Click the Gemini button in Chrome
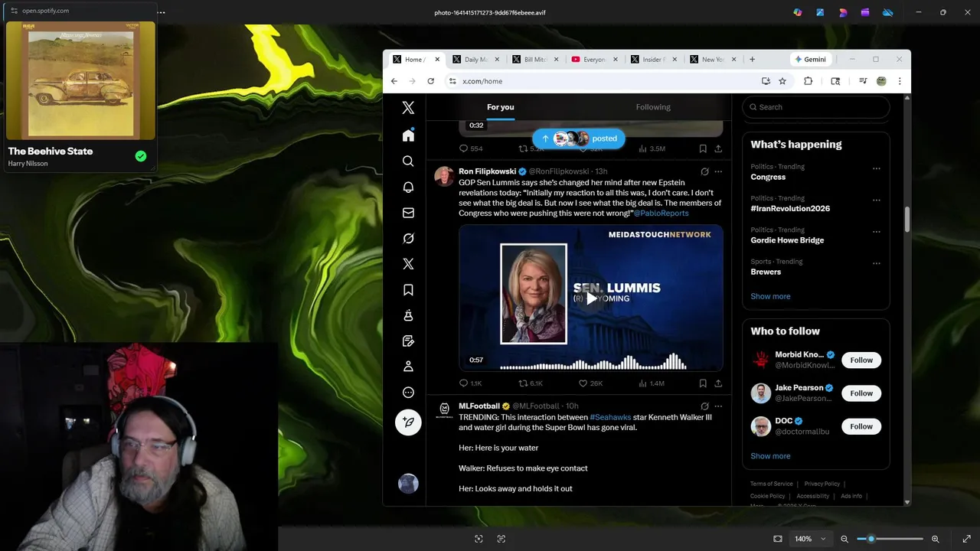 (x=811, y=60)
